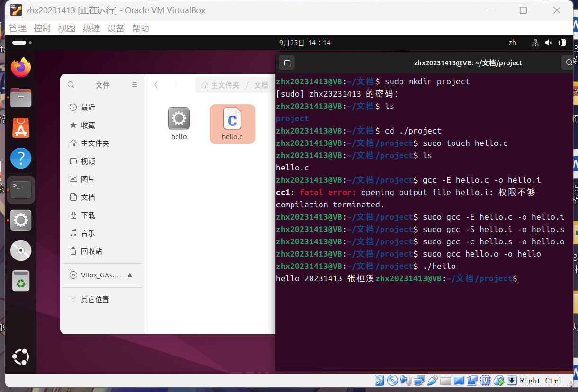Click the network status bar icon
This screenshot has width=578, height=392.
click(419, 381)
